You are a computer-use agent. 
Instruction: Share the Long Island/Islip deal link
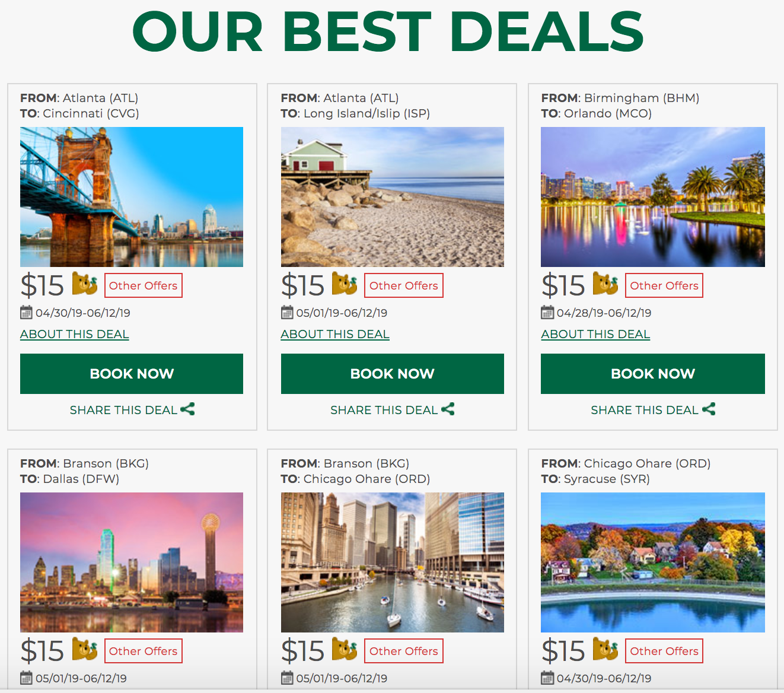click(x=393, y=409)
